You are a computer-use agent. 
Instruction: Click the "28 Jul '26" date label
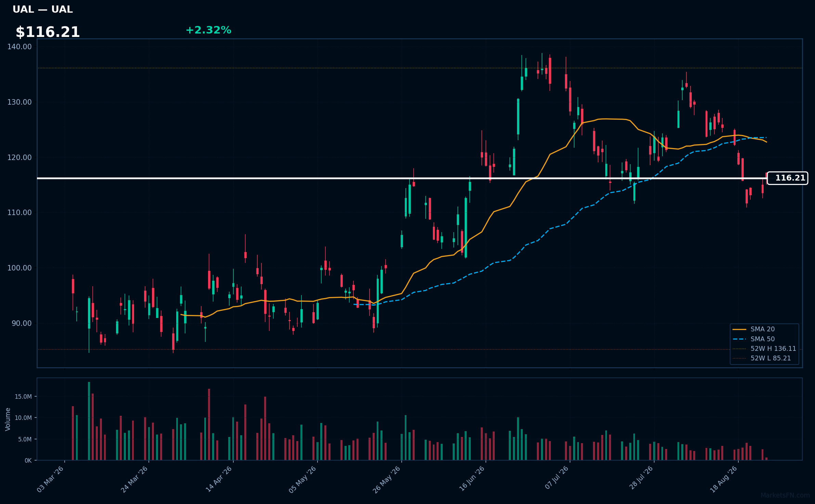pos(641,478)
